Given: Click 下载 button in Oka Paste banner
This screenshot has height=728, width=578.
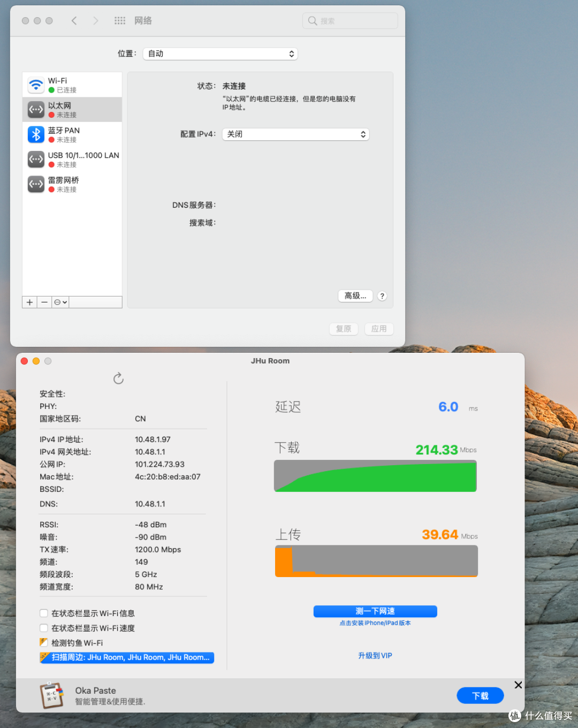Looking at the screenshot, I should coord(480,696).
